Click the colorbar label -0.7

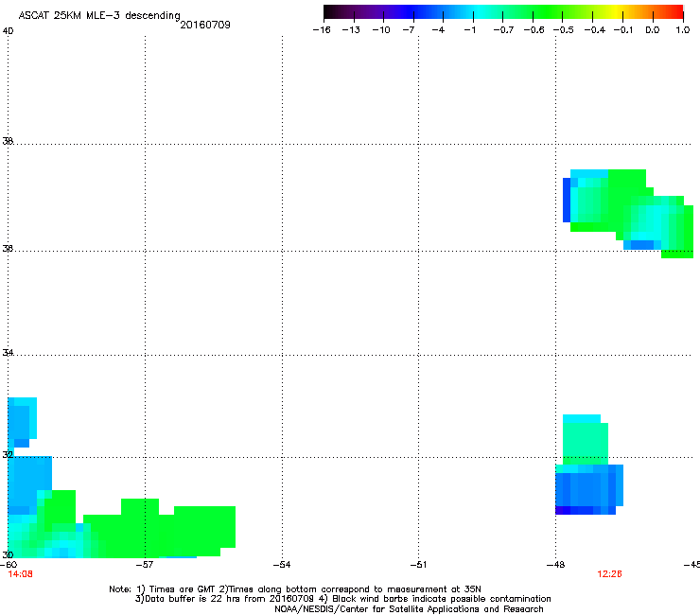503,30
